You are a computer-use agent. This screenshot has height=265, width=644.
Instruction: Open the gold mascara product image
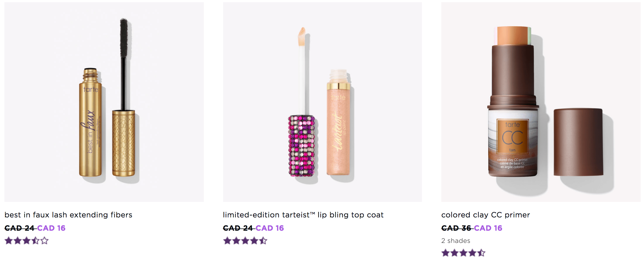click(104, 102)
